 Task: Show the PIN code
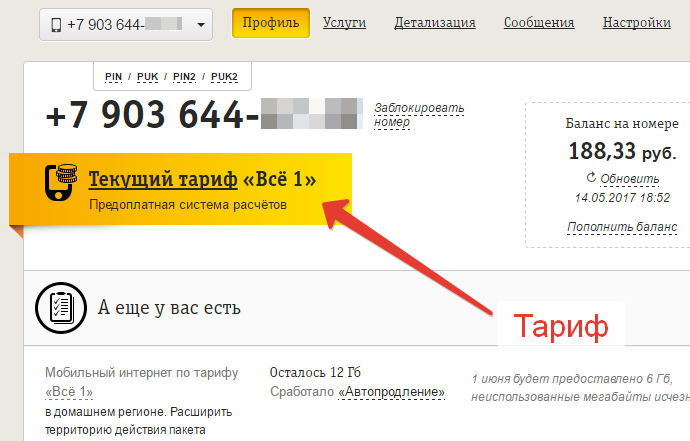click(x=114, y=77)
